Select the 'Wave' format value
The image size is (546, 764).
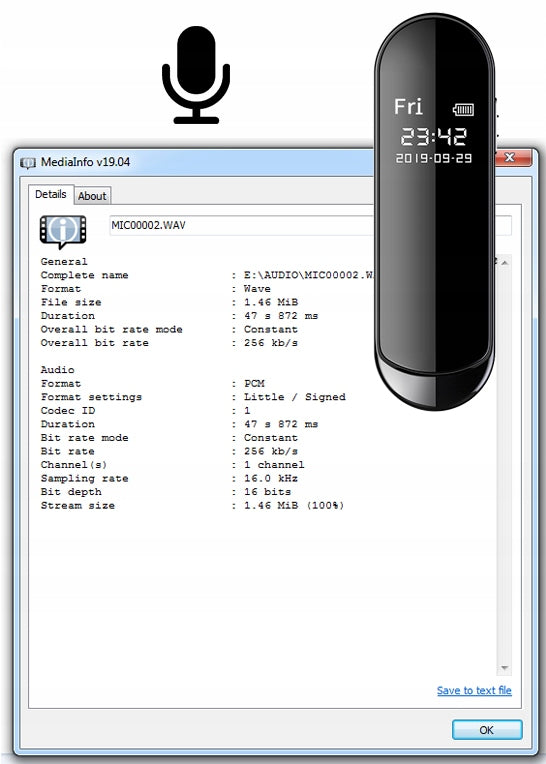(x=257, y=289)
